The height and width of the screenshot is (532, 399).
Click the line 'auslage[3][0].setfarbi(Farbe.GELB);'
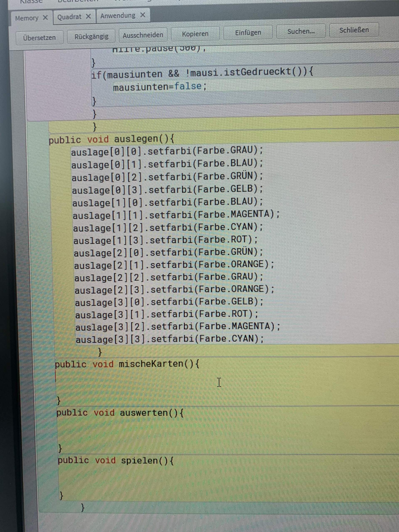(x=169, y=302)
